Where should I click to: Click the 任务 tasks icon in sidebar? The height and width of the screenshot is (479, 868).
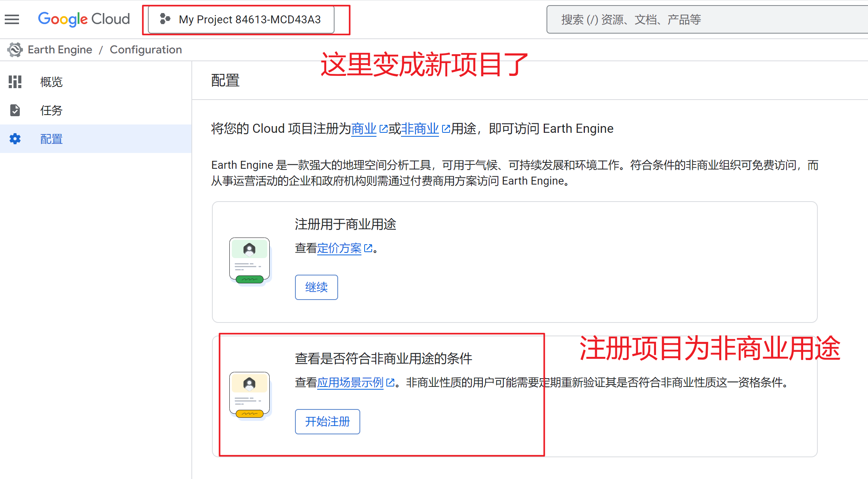[15, 110]
